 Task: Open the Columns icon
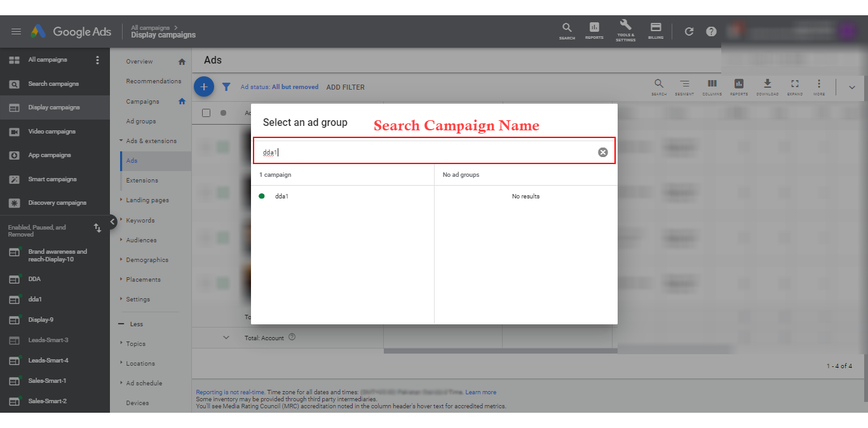point(712,87)
